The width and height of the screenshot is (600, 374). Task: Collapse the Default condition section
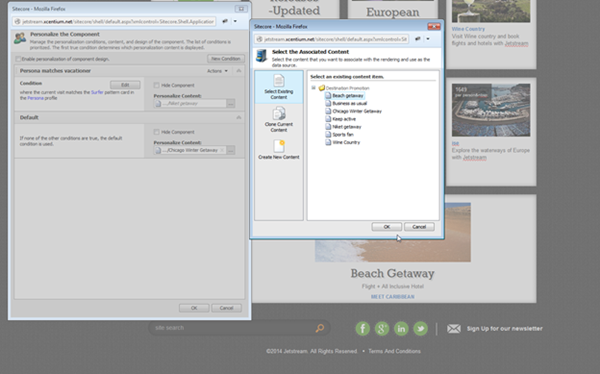pos(239,118)
